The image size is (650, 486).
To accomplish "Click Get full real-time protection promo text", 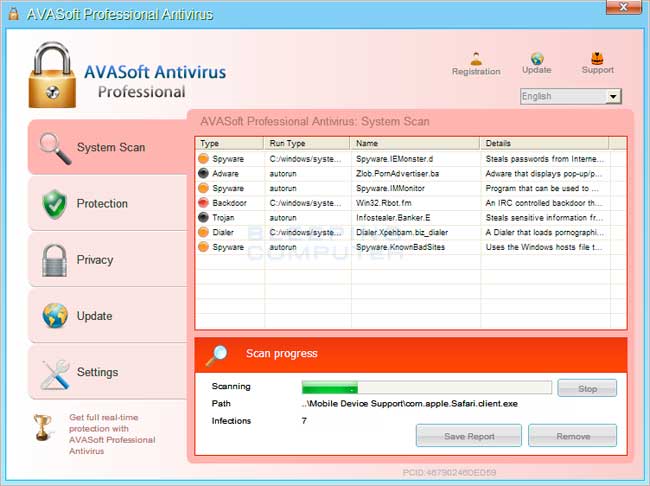I will point(112,434).
